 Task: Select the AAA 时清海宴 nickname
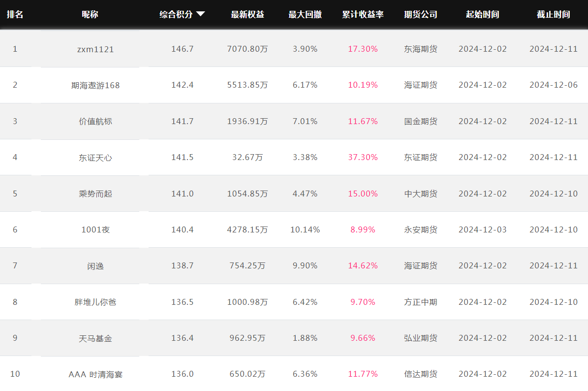[95, 374]
